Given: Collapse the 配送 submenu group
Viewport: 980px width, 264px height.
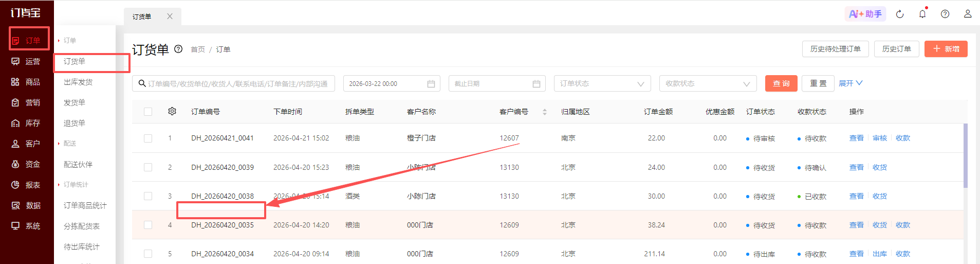Looking at the screenshot, I should (67, 143).
